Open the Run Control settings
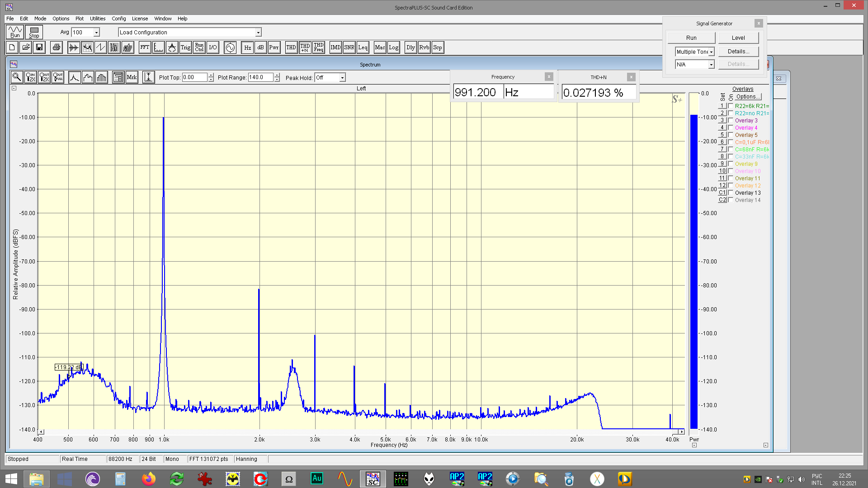Screen dimensions: 868x488 199,47
